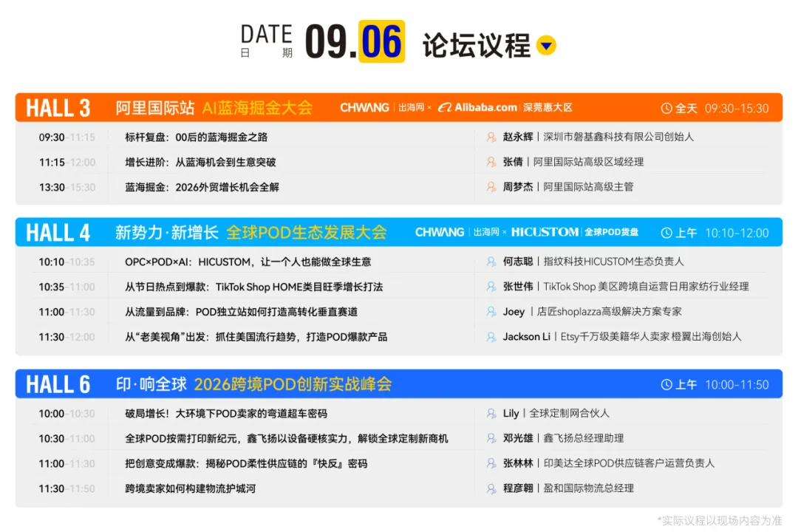Click 店匠shoplazza高级解决方案专家 text
This screenshot has height=532, width=798.
609,311
